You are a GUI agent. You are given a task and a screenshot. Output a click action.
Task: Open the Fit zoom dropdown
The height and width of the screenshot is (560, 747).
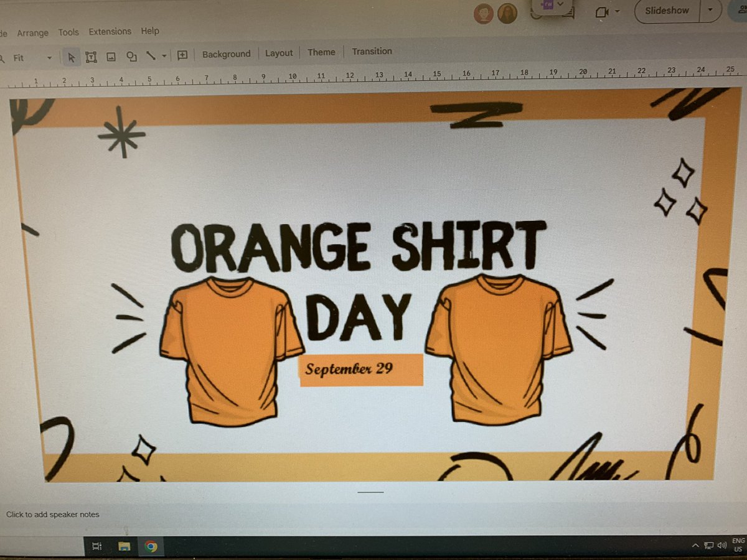click(32, 58)
